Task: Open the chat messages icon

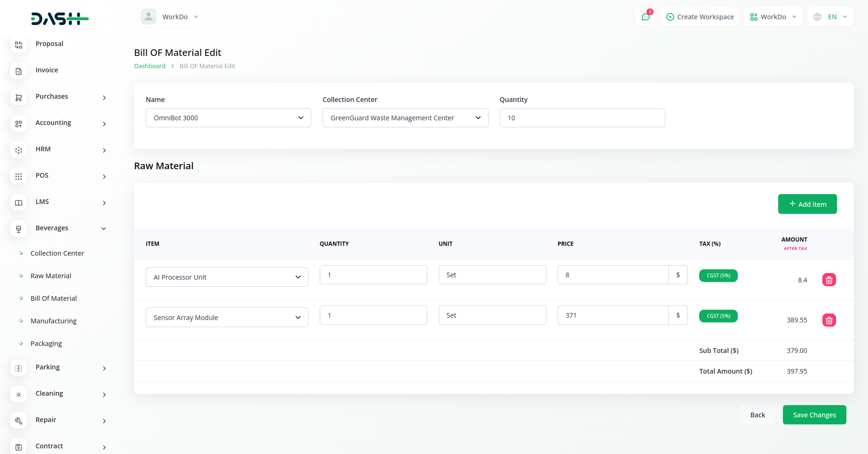Action: (646, 17)
